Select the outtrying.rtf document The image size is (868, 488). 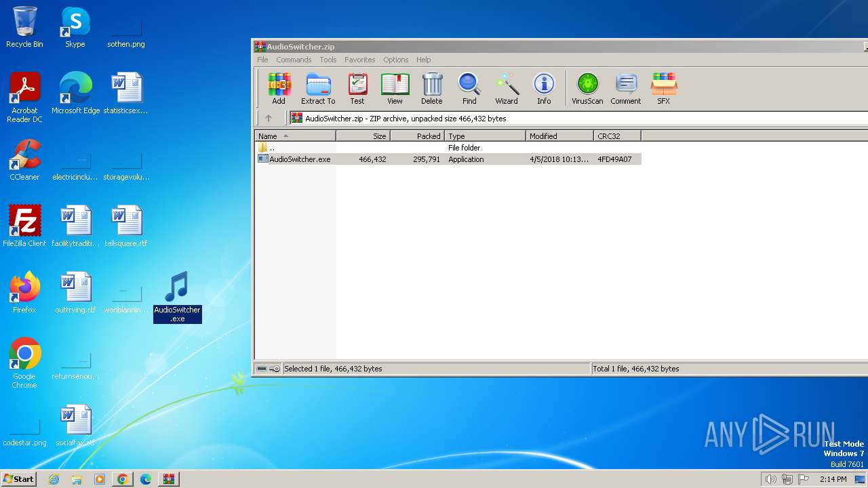click(75, 293)
